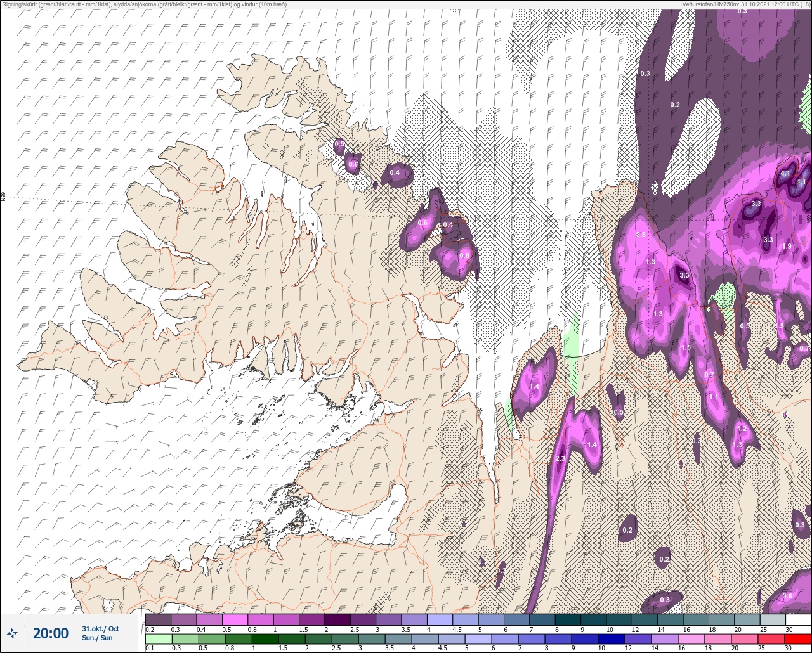Click the '1.2' precipitation value on the map
The height and width of the screenshot is (653, 812).
click(x=742, y=429)
